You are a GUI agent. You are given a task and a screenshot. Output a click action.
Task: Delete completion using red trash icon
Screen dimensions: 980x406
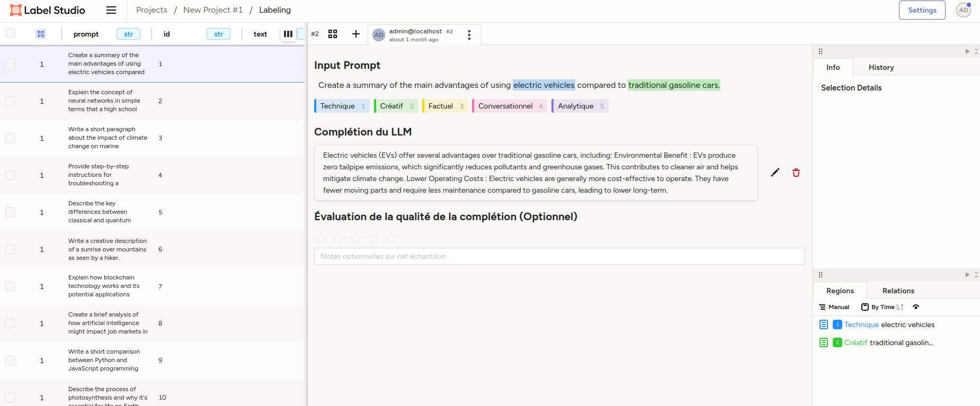pyautogui.click(x=796, y=173)
